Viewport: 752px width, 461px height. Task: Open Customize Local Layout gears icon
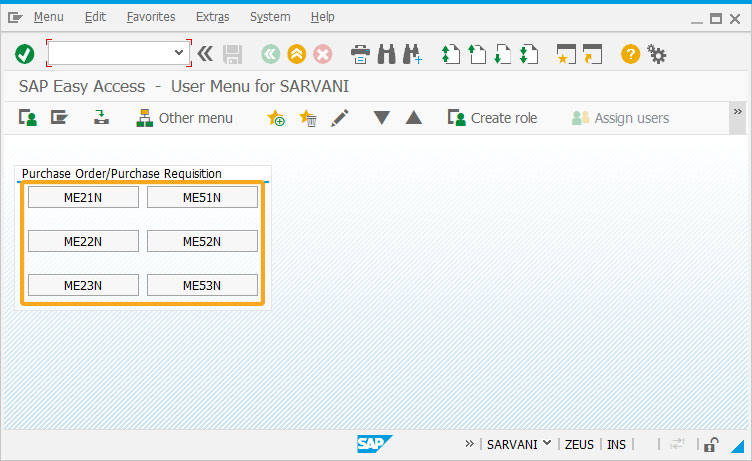(657, 54)
